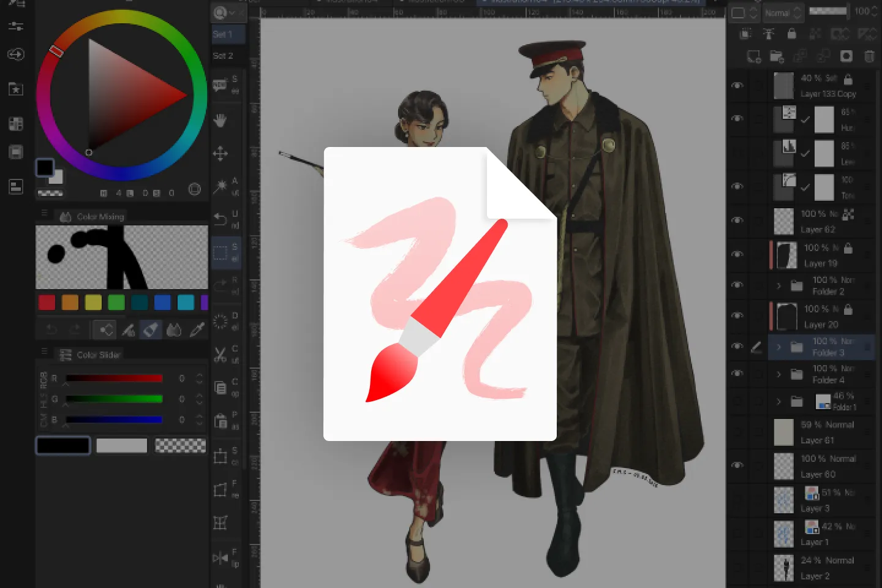Select the Move tool with four arrows

220,153
